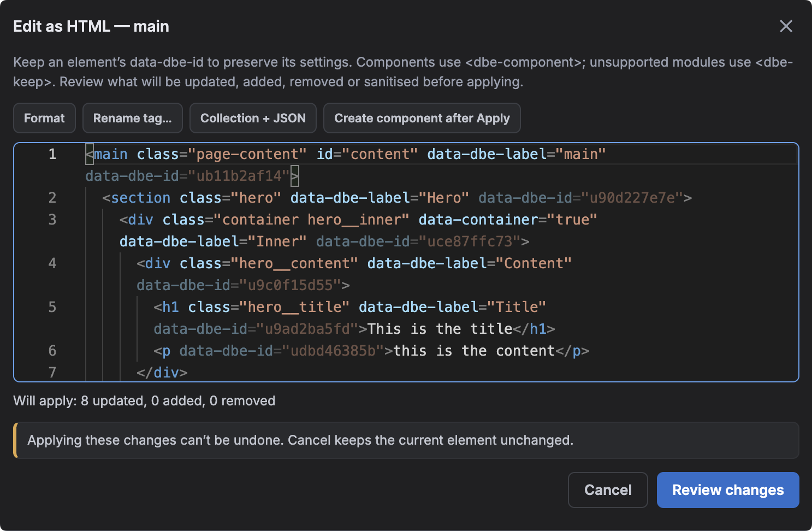Screen dimensions: 812x531
Task: Click the "udbd46385b" id value
Action: [333, 351]
